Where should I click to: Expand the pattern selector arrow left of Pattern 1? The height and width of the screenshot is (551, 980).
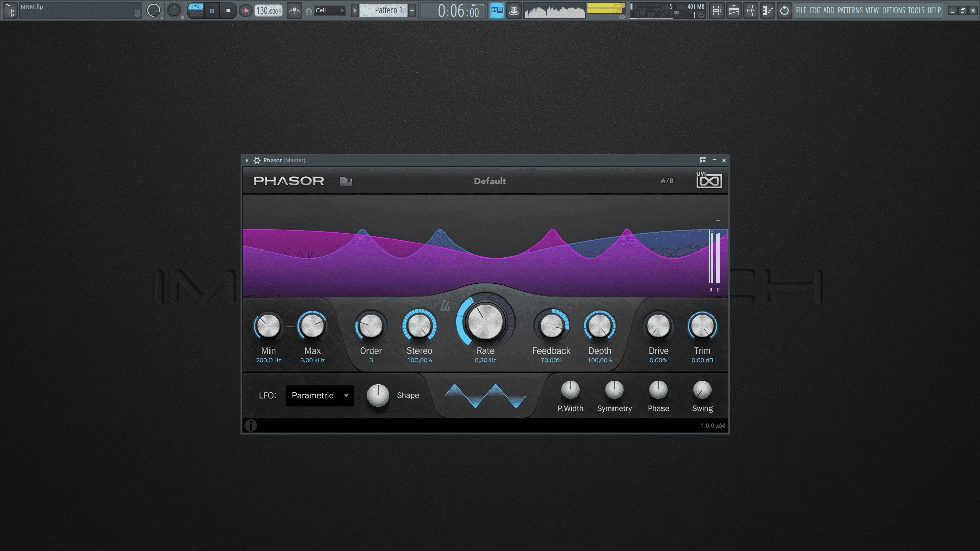click(x=355, y=10)
